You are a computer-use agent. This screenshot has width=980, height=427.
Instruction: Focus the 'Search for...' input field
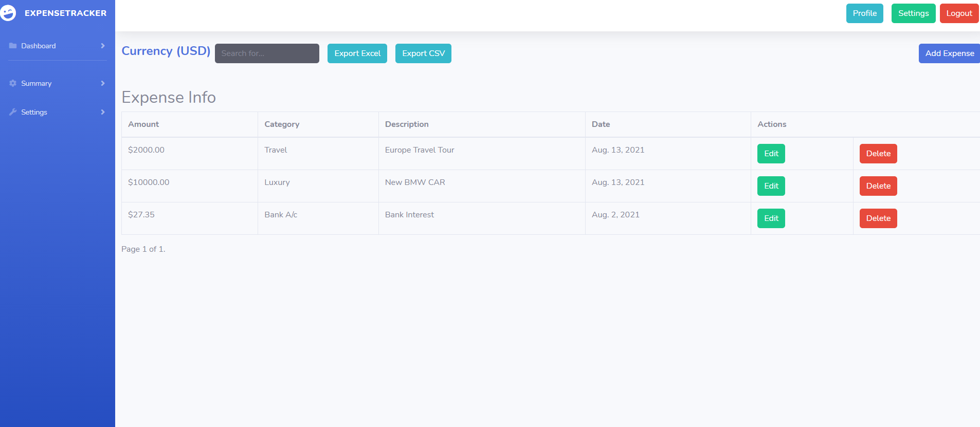pos(267,53)
